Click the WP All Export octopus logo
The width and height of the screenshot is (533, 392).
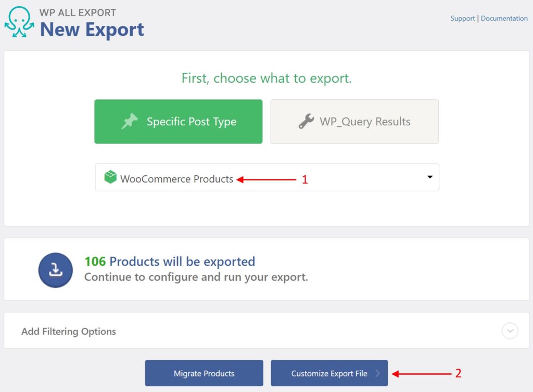[18, 21]
